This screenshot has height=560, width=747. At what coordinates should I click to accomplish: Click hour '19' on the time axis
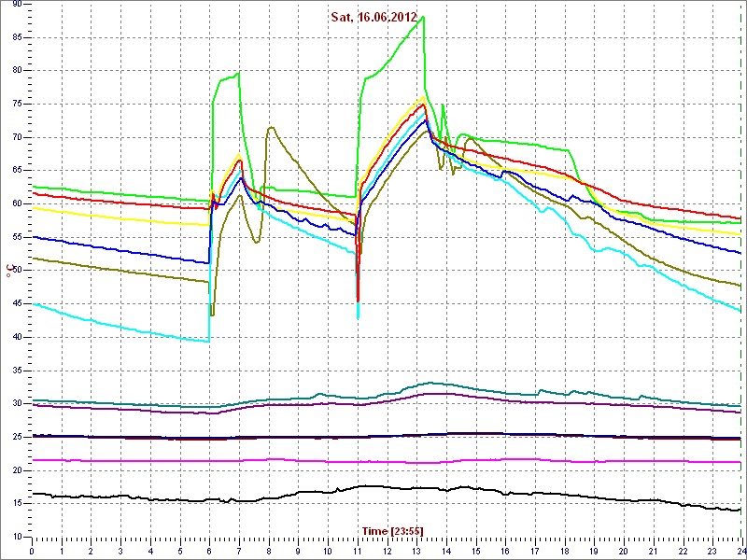(595, 551)
